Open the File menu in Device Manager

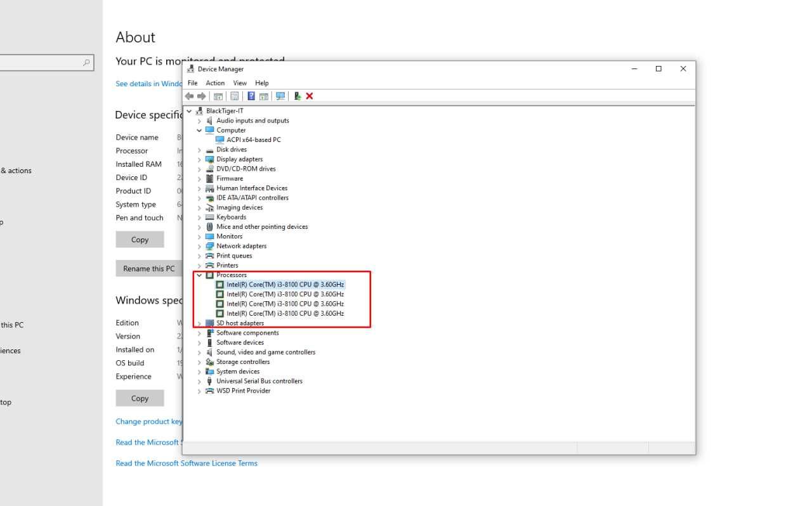coord(193,83)
